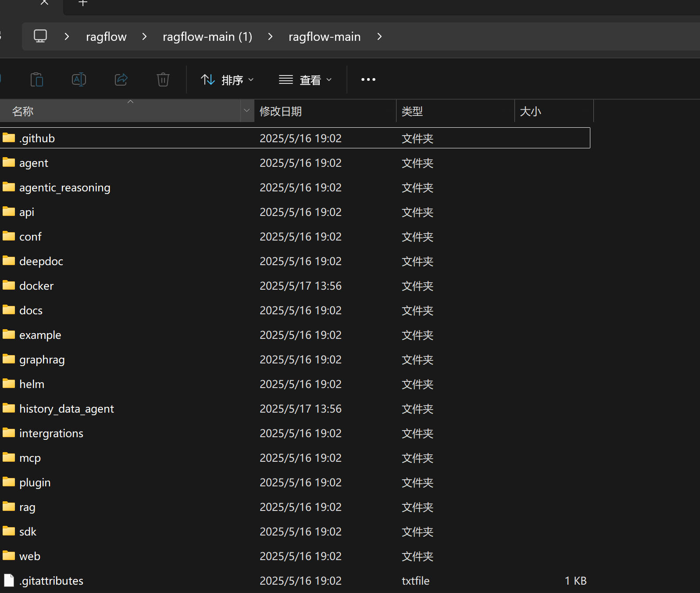Navigate to ragflow-main (1) breadcrumb

(x=207, y=37)
